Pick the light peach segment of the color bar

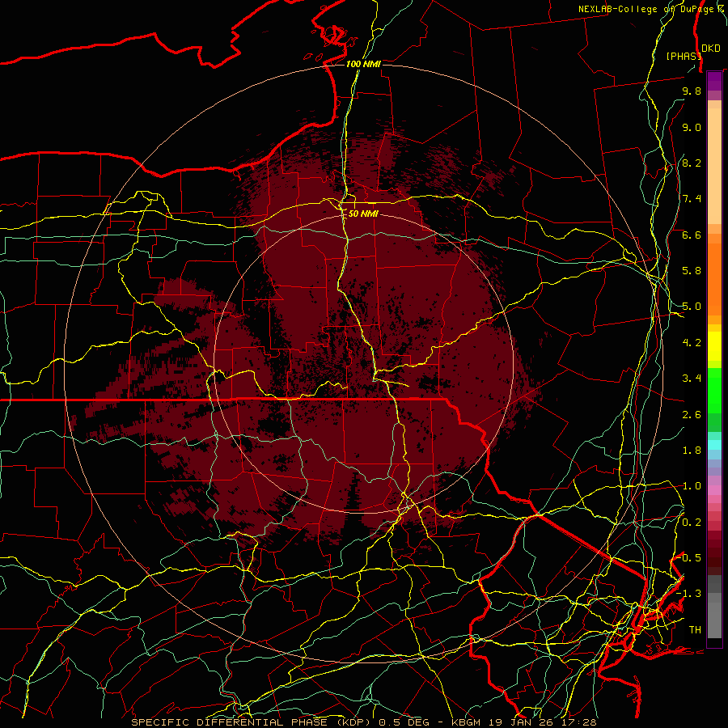(x=714, y=166)
